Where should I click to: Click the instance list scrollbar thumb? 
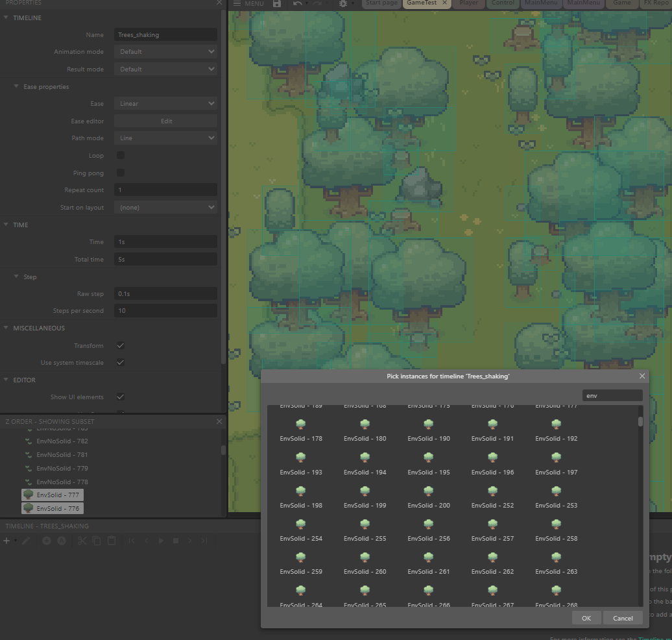point(640,422)
